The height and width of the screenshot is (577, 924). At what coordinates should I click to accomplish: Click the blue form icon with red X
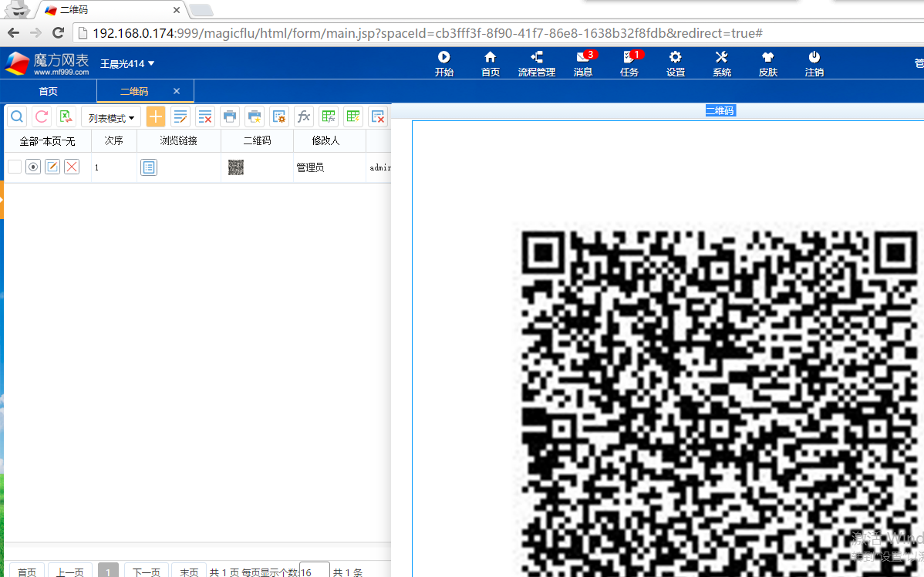coord(379,116)
